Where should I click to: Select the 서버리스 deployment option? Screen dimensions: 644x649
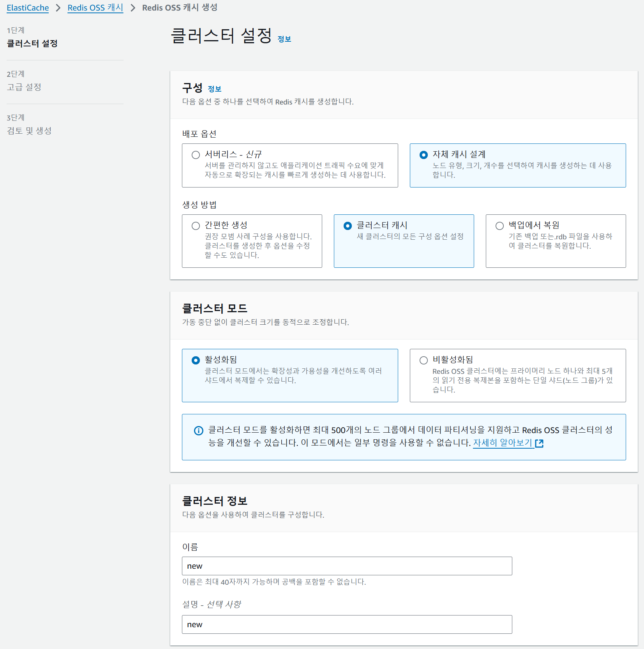pyautogui.click(x=196, y=155)
